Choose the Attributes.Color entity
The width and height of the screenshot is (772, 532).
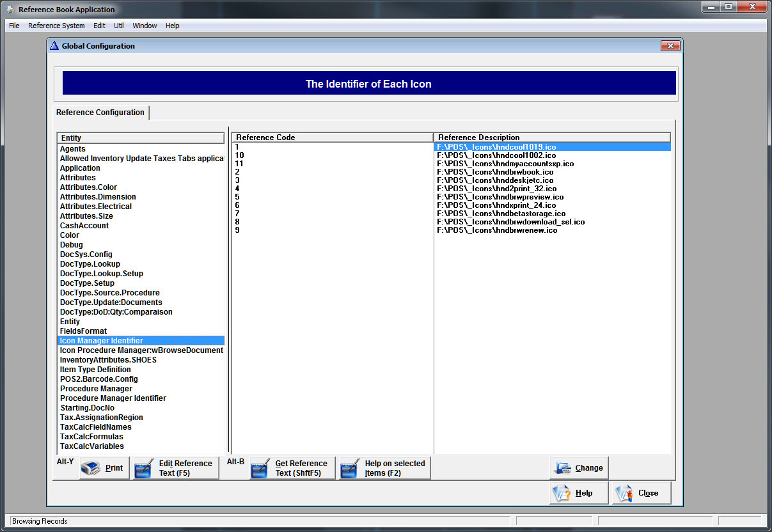pos(88,187)
